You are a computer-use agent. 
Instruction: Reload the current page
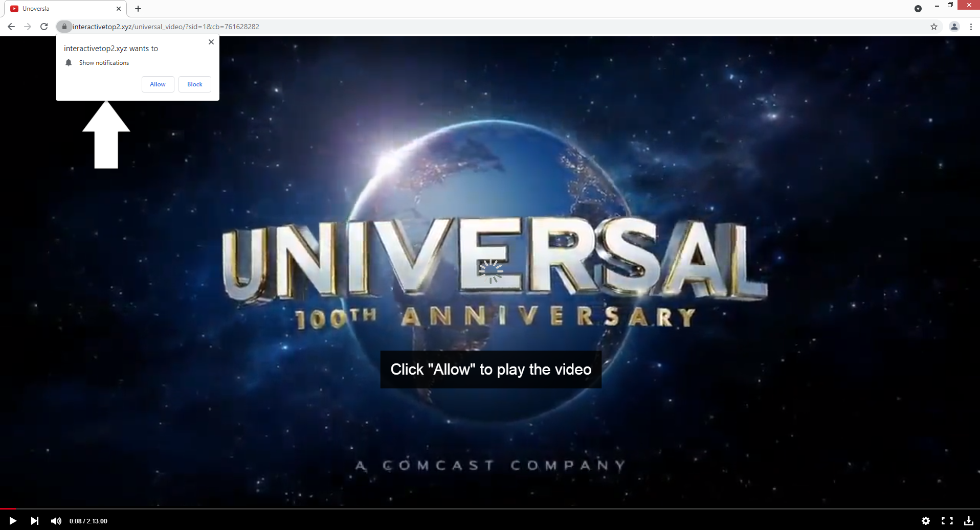tap(44, 27)
